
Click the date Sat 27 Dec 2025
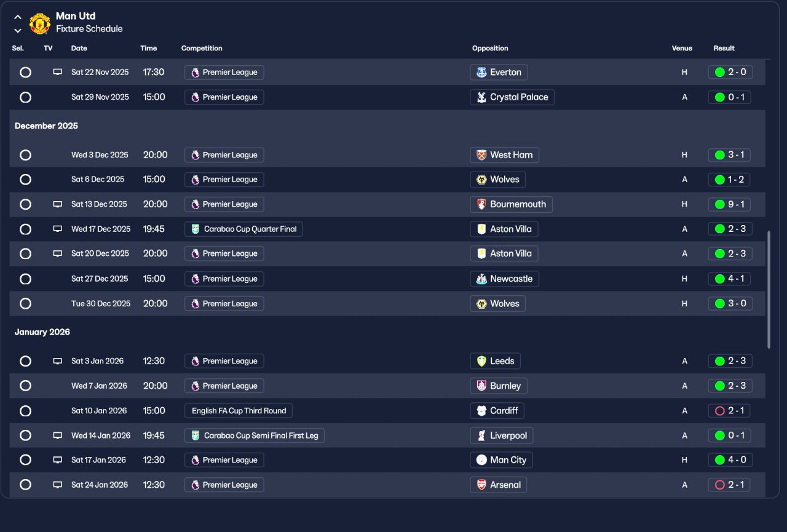click(100, 279)
